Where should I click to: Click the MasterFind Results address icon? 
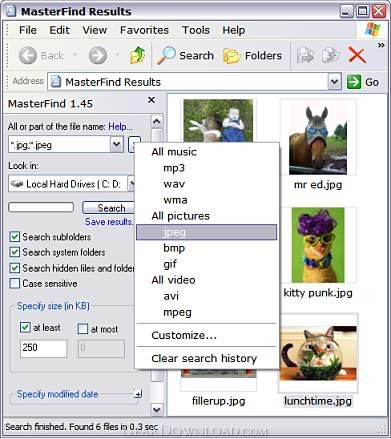click(56, 82)
